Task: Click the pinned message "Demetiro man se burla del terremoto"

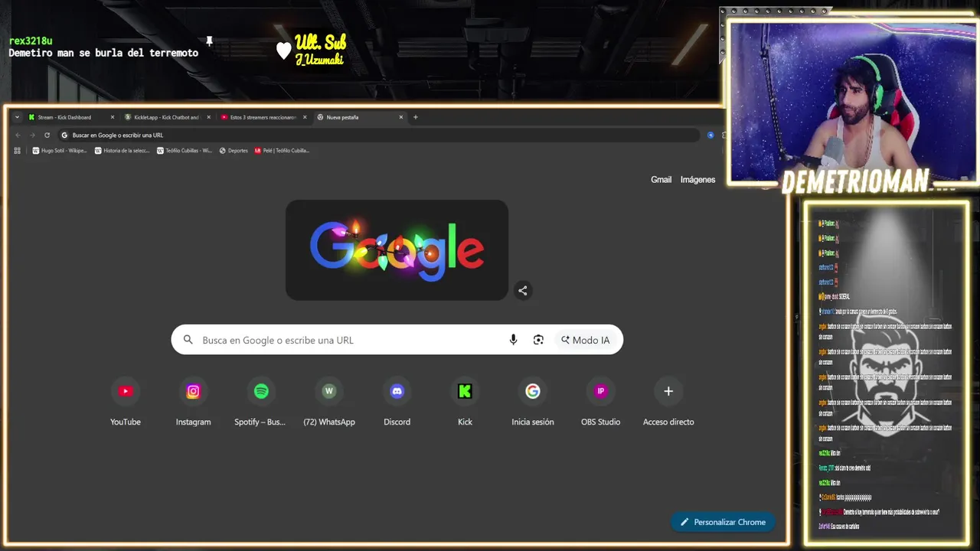Action: click(103, 53)
